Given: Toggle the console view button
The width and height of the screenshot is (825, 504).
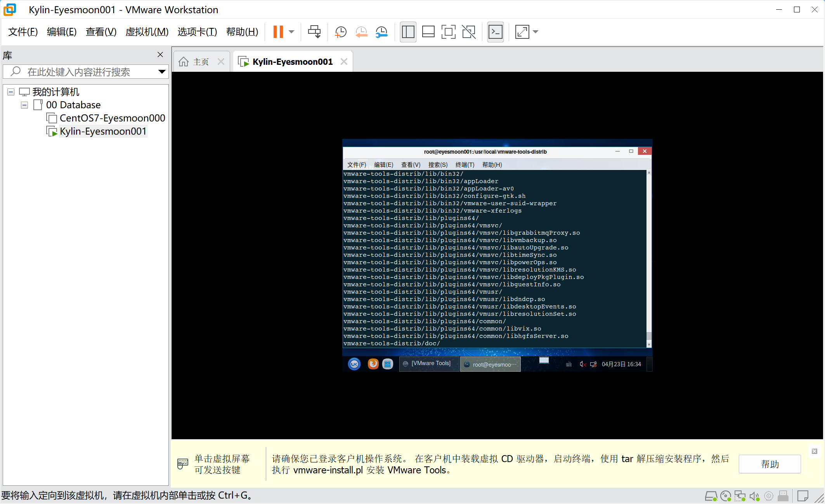Looking at the screenshot, I should [x=496, y=32].
